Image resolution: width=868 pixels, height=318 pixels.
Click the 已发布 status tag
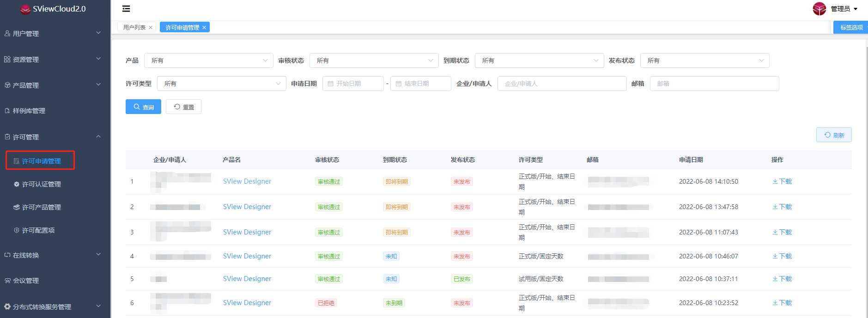tap(462, 279)
